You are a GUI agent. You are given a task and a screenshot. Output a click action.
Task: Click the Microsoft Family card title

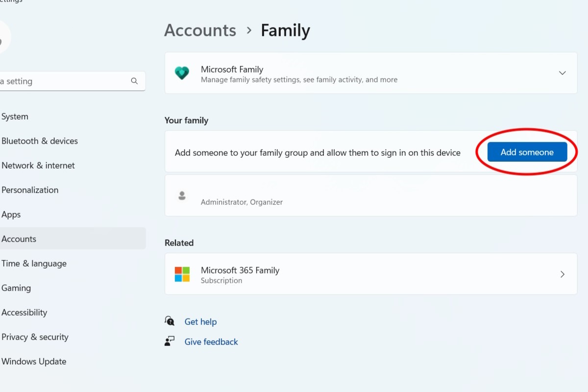pos(232,69)
